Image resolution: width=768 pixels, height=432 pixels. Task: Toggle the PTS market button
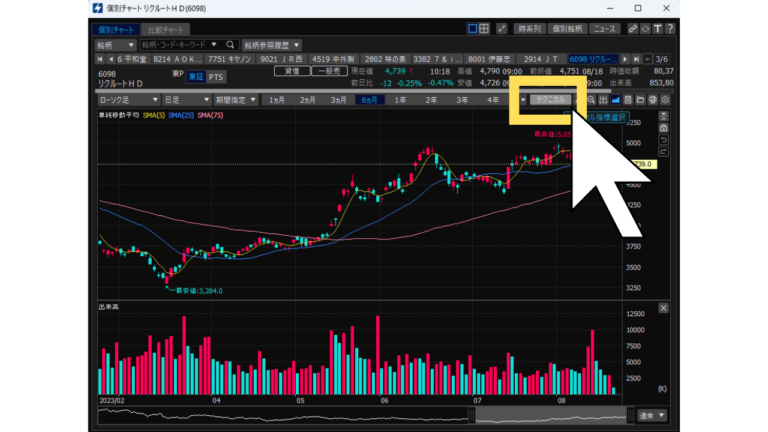[x=215, y=76]
